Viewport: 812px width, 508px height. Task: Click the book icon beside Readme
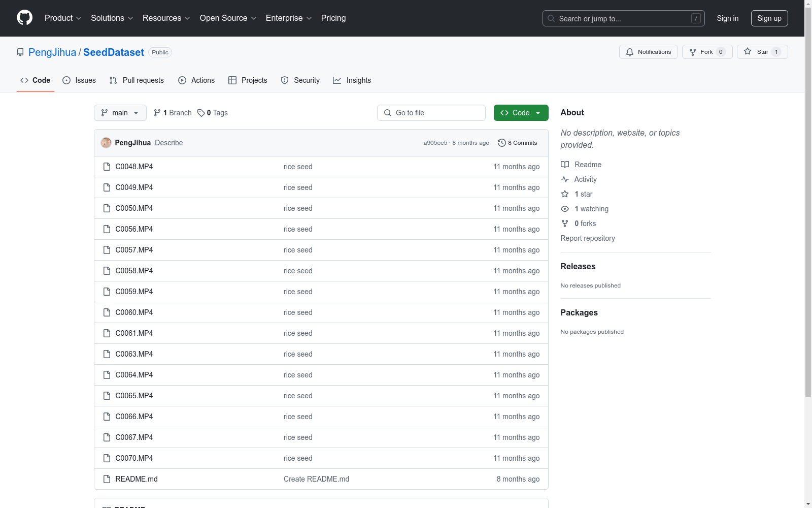tap(565, 165)
